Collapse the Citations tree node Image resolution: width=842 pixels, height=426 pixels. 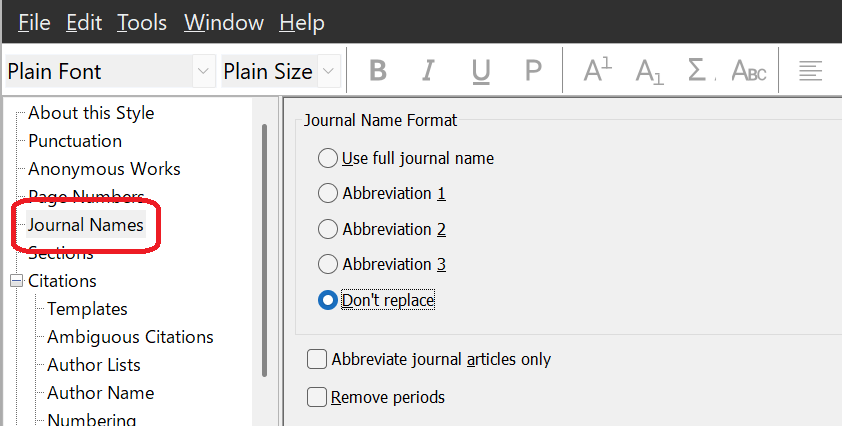[17, 280]
